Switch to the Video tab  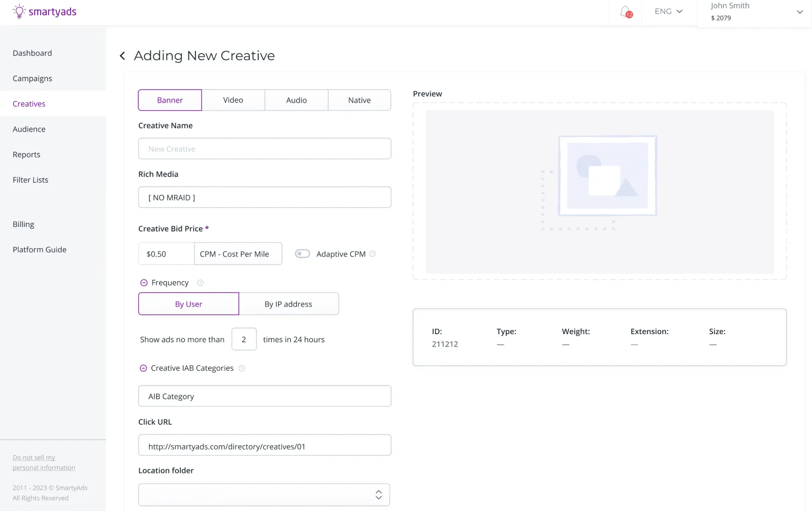(x=233, y=100)
